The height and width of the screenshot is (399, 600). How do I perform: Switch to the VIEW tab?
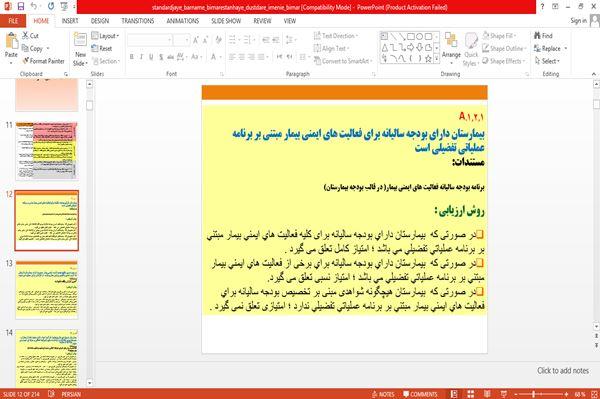click(290, 21)
